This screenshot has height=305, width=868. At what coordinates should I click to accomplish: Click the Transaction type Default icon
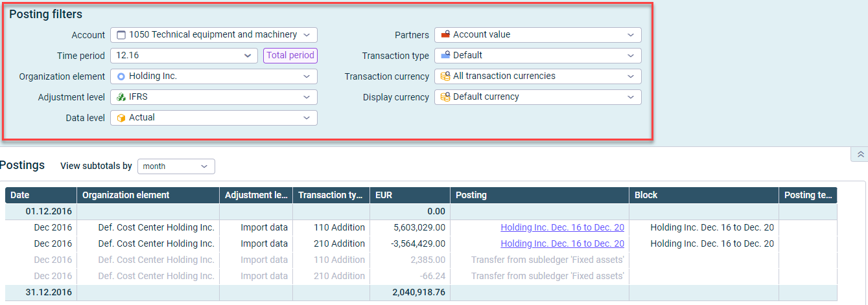445,56
